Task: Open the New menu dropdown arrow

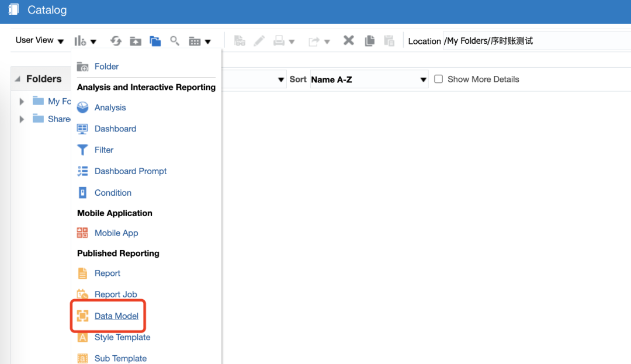Action: point(93,41)
